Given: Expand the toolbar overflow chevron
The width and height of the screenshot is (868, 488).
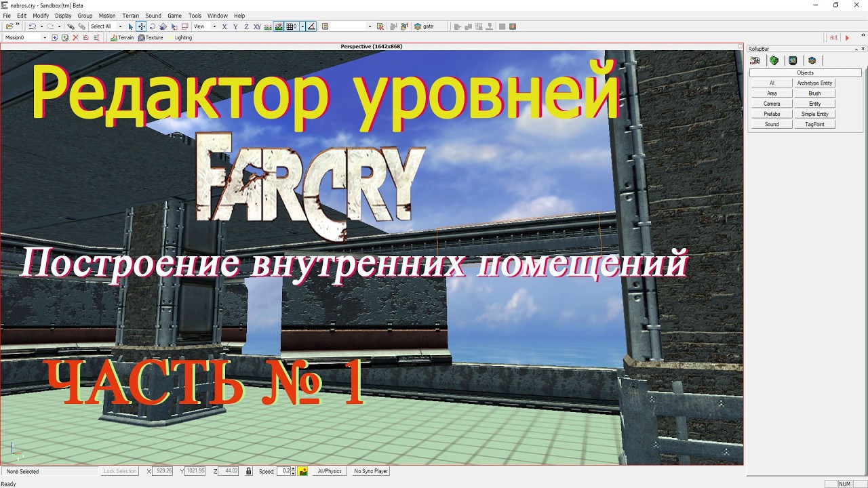Looking at the screenshot, I should pyautogui.click(x=18, y=24).
